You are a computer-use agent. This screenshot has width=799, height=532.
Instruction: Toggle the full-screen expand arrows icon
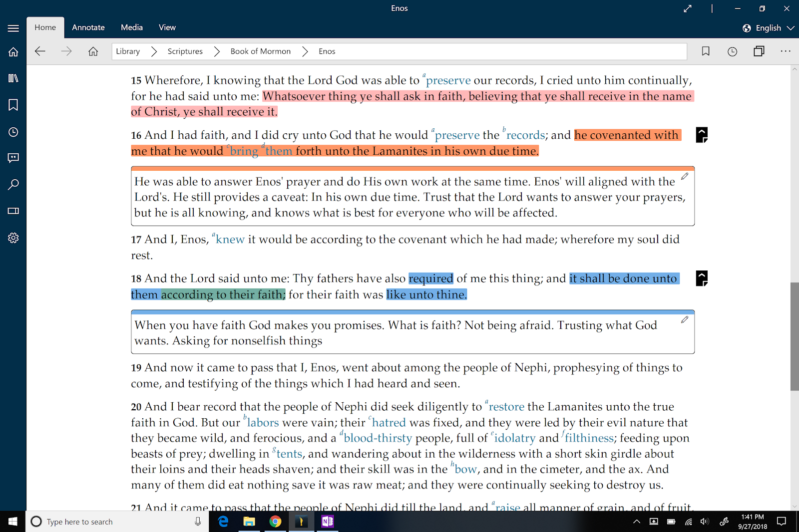(688, 8)
